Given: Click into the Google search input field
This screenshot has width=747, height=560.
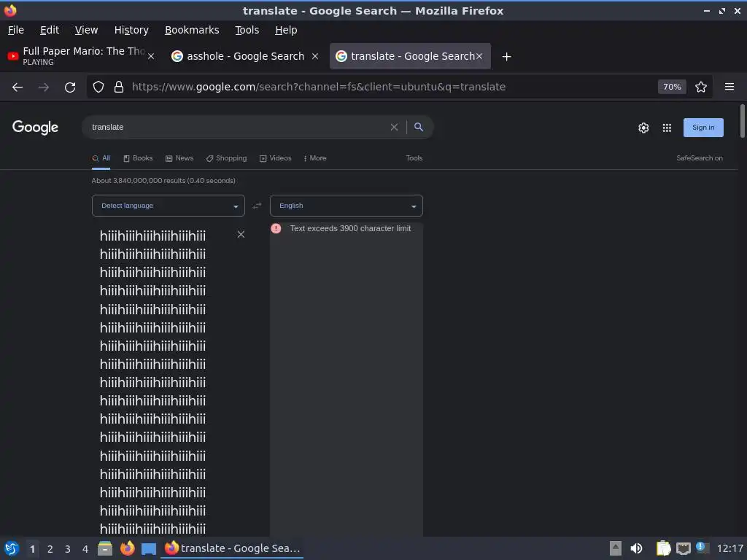Looking at the screenshot, I should [239, 127].
